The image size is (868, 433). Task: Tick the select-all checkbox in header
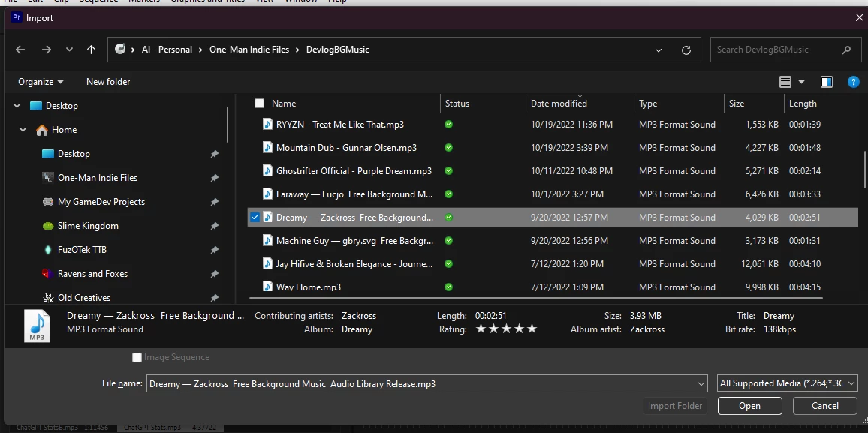point(259,104)
